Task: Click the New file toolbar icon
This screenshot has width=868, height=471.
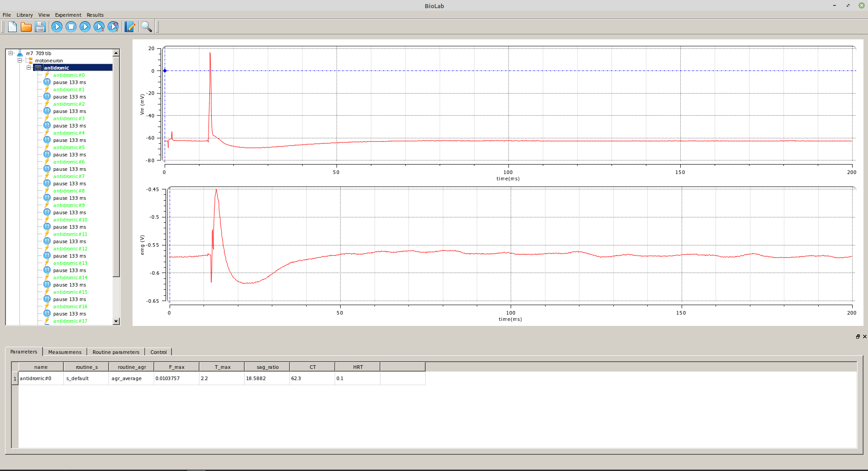Action: (x=12, y=27)
